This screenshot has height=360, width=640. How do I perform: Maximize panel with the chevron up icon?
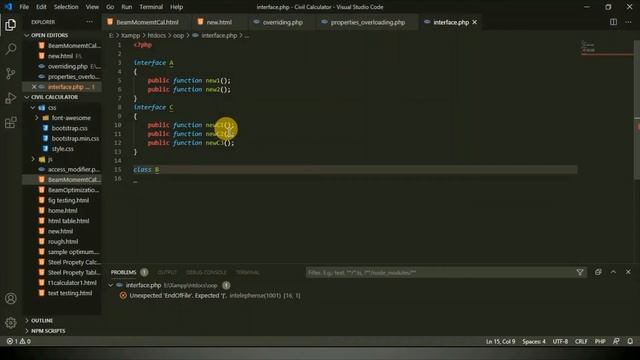coord(613,272)
